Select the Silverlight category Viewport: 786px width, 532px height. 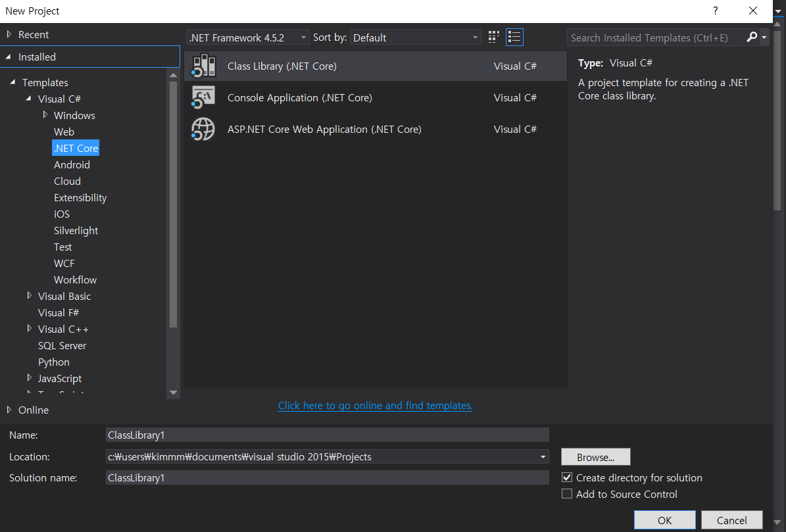pyautogui.click(x=76, y=230)
